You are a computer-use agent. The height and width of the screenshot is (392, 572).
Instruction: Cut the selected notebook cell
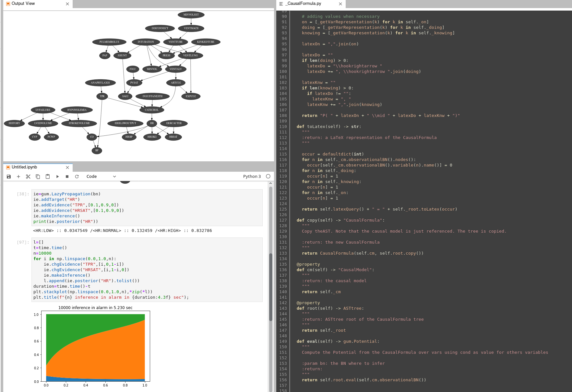coord(28,176)
